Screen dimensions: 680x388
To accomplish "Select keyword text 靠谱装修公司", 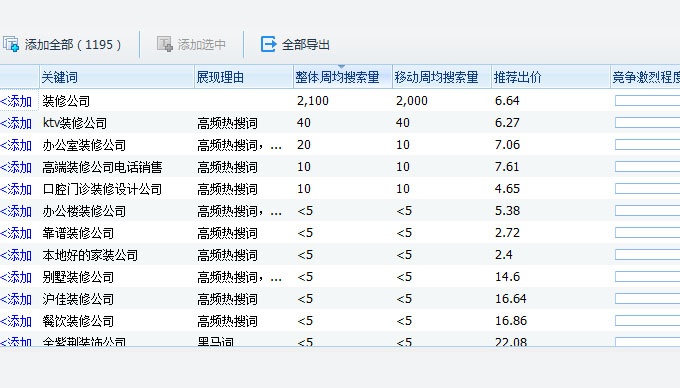I will click(78, 233).
